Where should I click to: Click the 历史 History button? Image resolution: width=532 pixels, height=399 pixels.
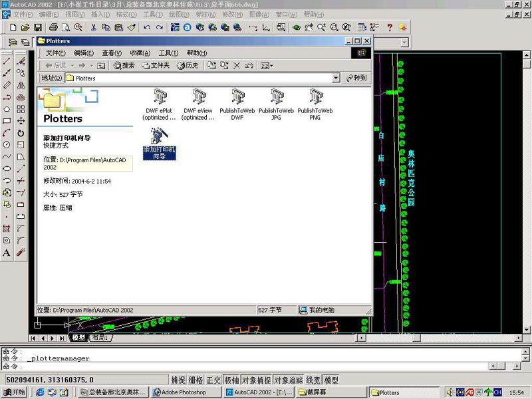click(188, 65)
